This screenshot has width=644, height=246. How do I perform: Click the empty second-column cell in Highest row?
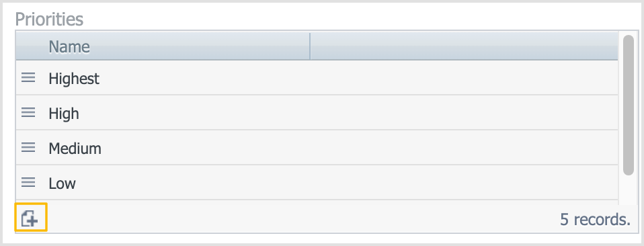click(x=464, y=77)
